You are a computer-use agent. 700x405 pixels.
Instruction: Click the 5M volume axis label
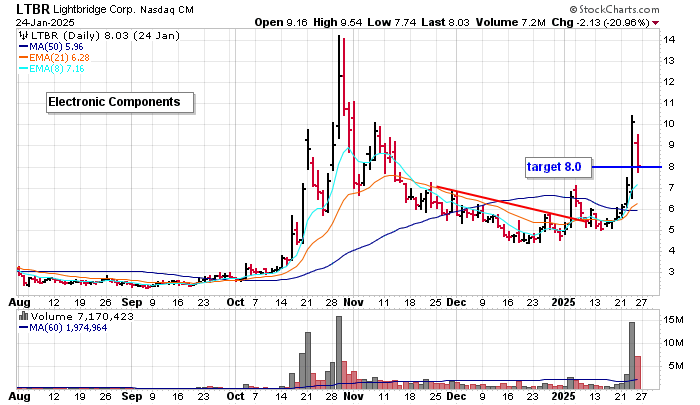[676, 366]
